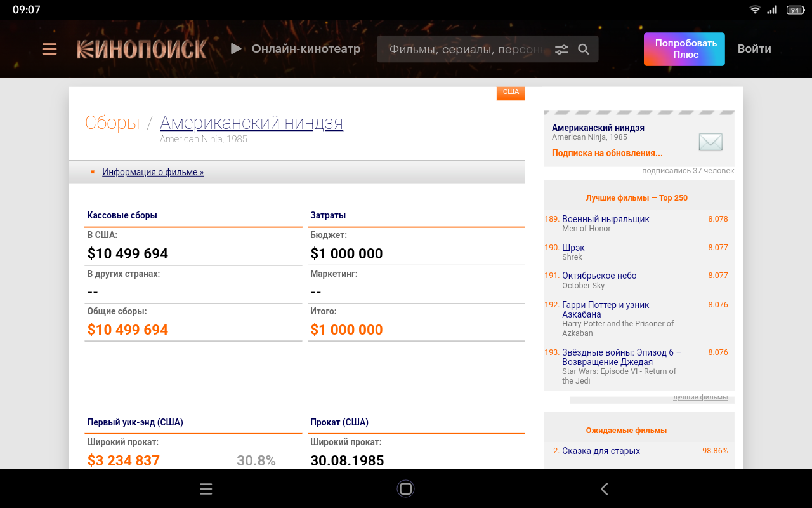Select the release date 30.08.1985
812x508 pixels.
point(347,460)
